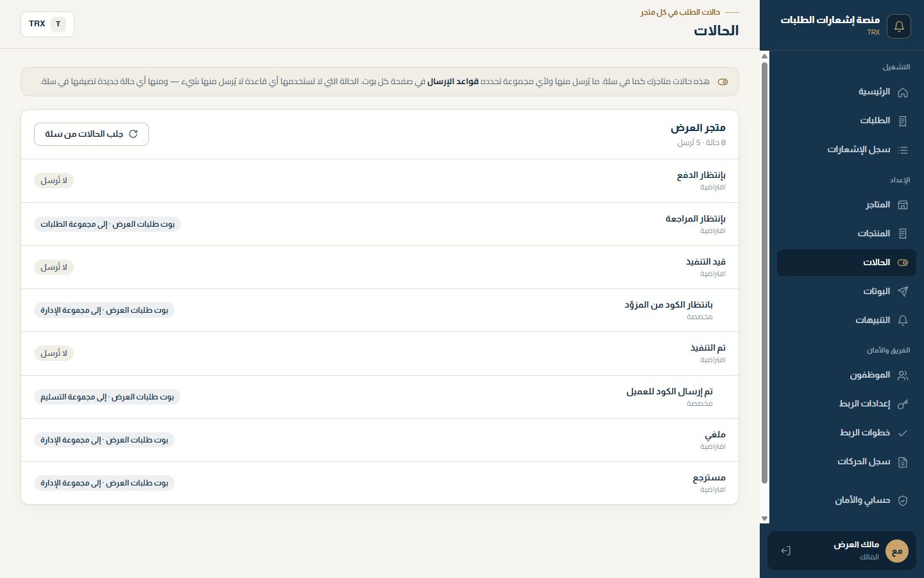924x578 pixels.
Task: Click the shield icon next to حسابي والأمان
Action: [903, 501]
